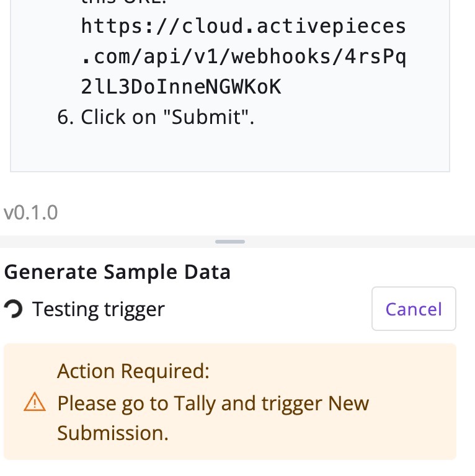Click the list number 6 marker
The image size is (475, 476).
click(66, 117)
